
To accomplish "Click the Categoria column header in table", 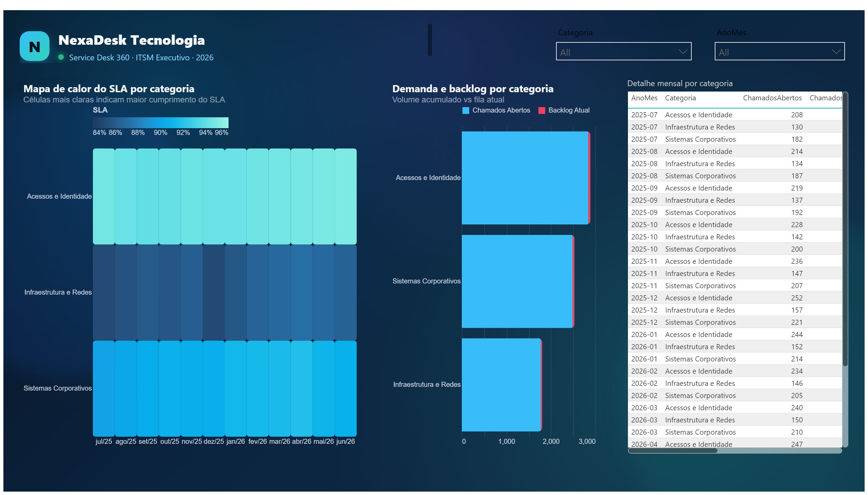I will pos(680,98).
